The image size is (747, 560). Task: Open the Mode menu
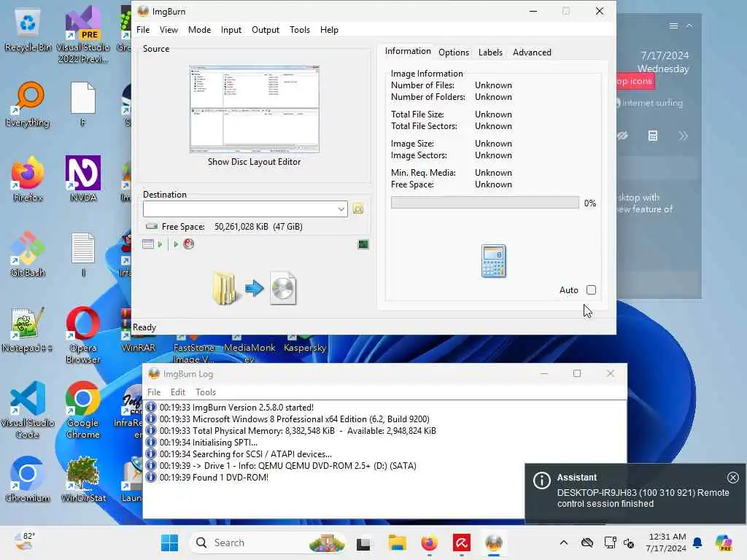[199, 29]
